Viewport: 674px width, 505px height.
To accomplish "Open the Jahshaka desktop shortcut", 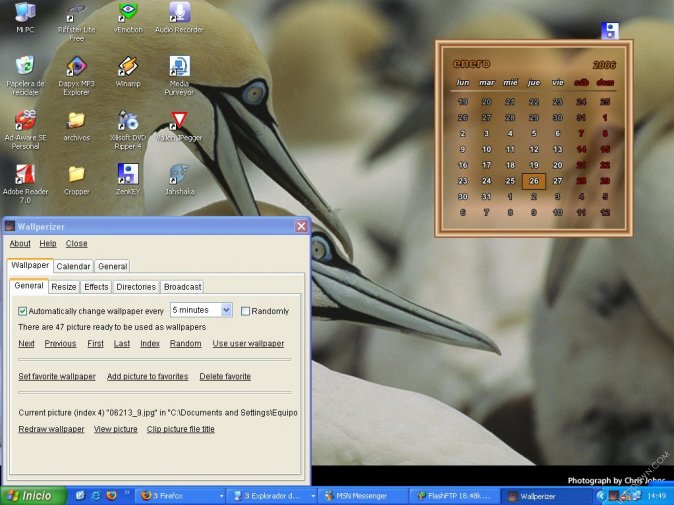I will [x=179, y=175].
